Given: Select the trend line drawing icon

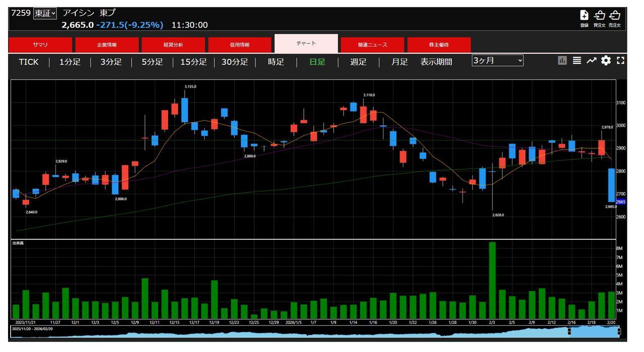Looking at the screenshot, I should [x=591, y=60].
